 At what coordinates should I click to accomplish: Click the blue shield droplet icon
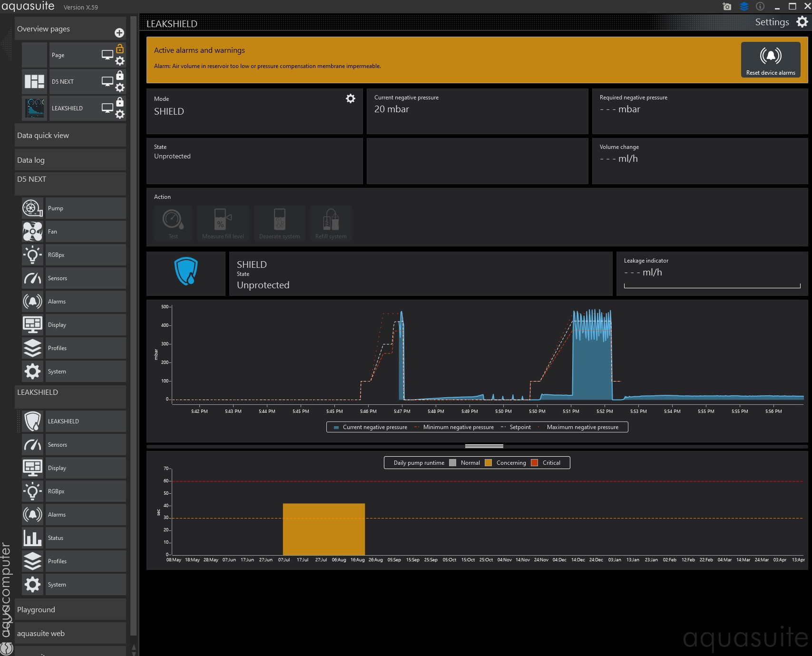point(186,271)
